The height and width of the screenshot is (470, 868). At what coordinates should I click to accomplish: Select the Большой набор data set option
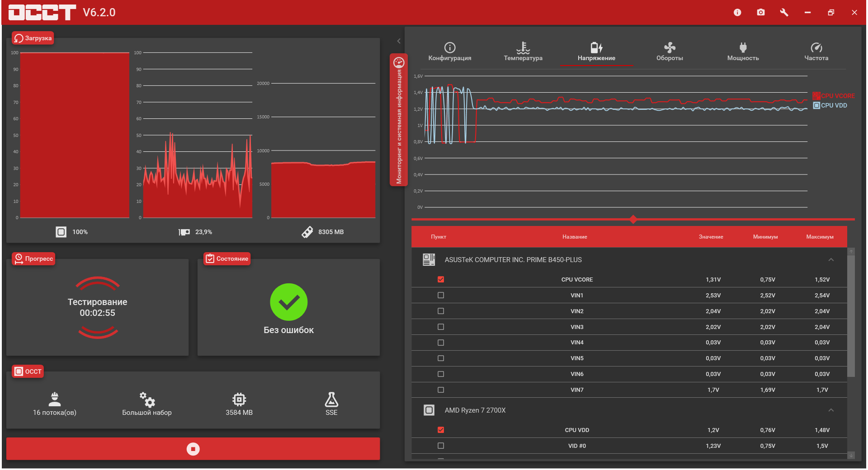[x=147, y=404]
